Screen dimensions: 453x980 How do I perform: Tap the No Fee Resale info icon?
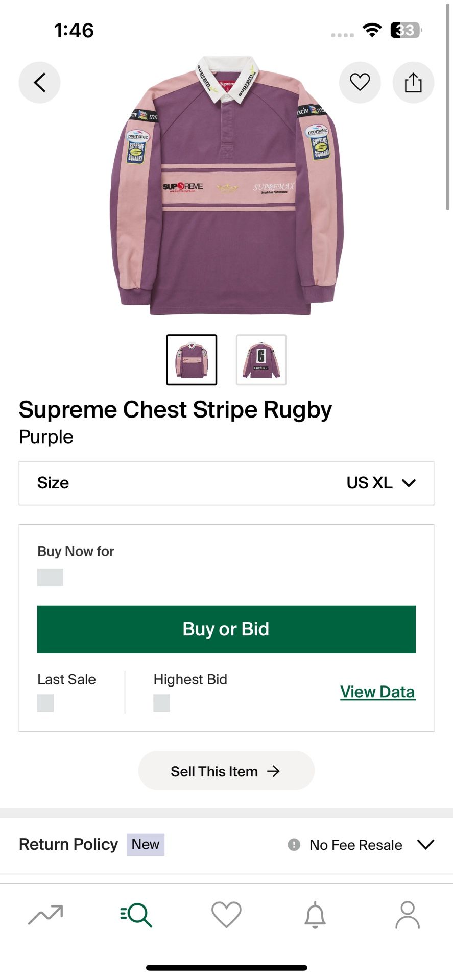[x=294, y=845]
